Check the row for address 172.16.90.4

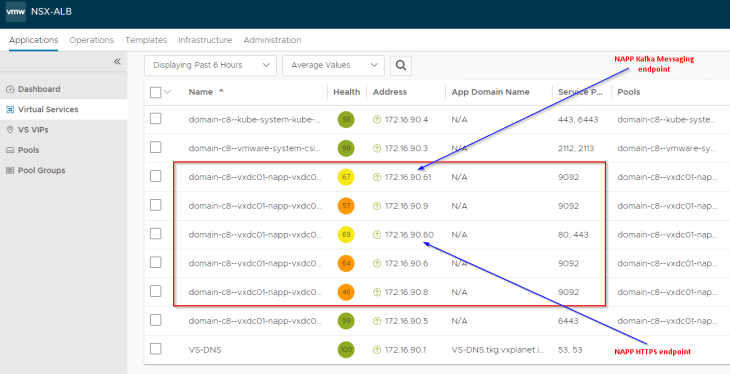[x=155, y=119]
